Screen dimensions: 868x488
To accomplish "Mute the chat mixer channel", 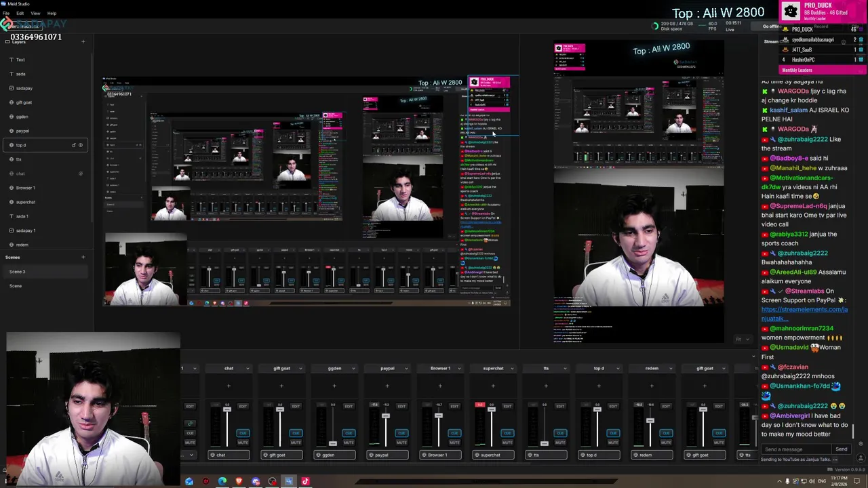I will point(243,442).
